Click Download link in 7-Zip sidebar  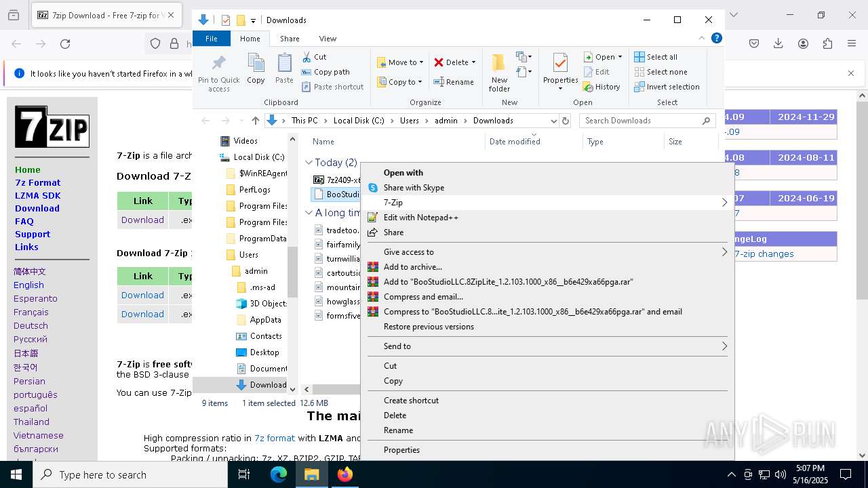coord(37,208)
